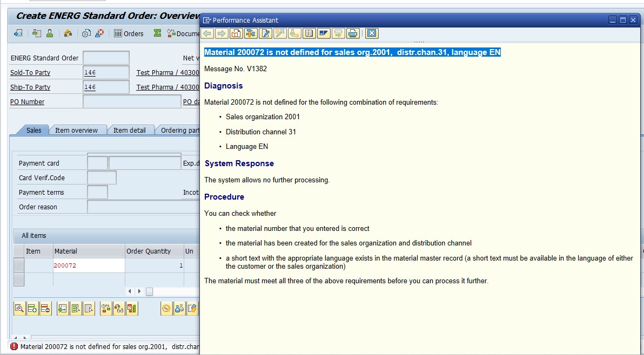Image resolution: width=644 pixels, height=355 pixels.
Task: Click the PO Number label link
Action: coord(27,101)
